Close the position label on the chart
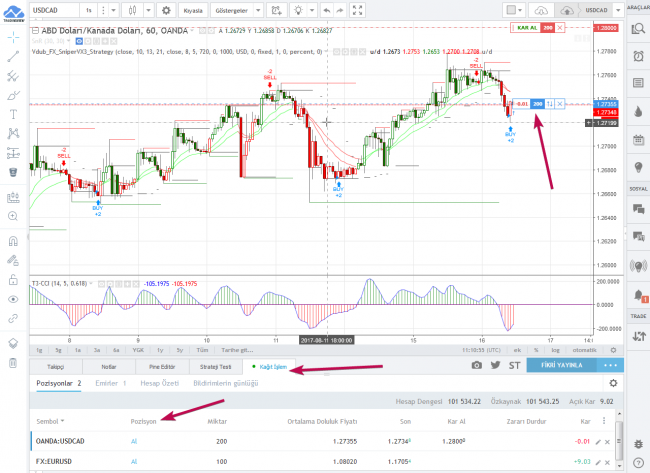 tap(559, 104)
